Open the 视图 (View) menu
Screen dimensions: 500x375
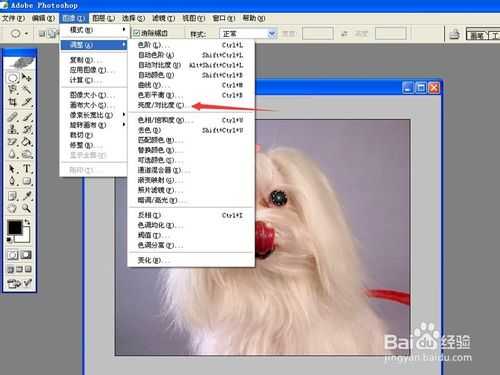(x=194, y=18)
